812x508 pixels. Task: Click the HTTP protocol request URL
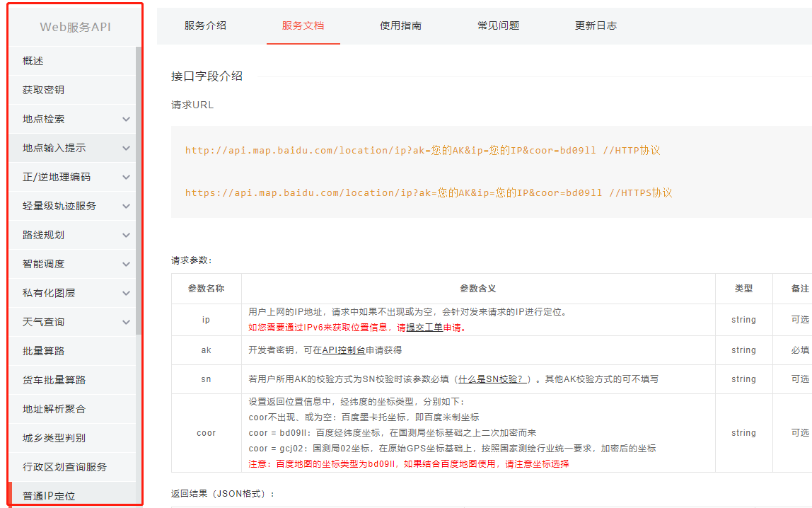click(422, 151)
